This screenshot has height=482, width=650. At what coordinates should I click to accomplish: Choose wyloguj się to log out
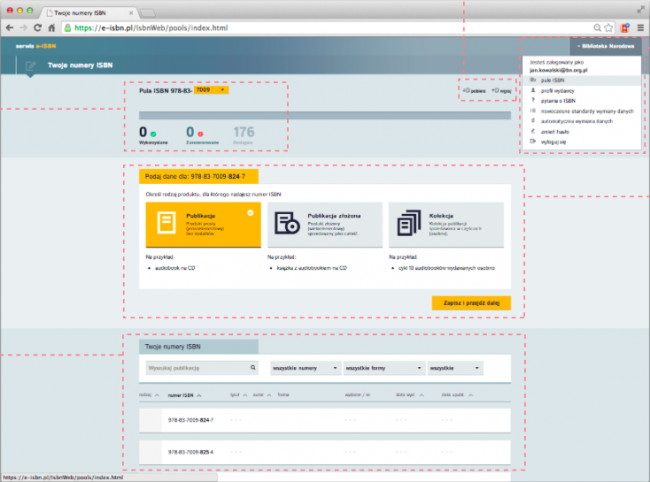(x=582, y=142)
